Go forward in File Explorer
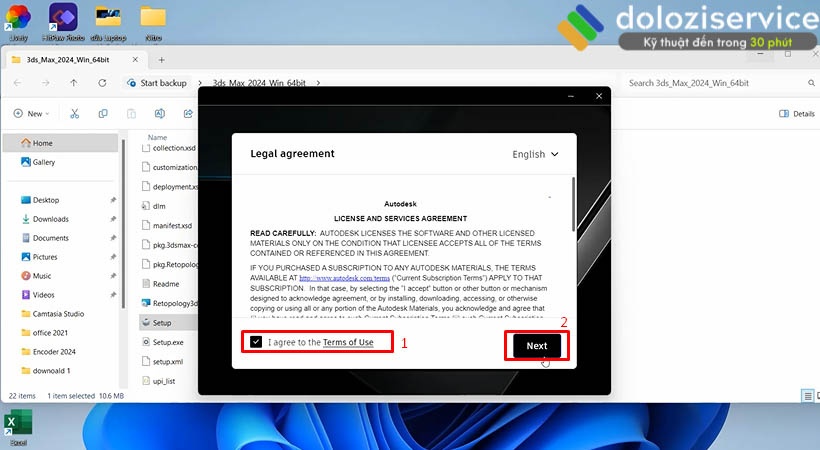This screenshot has width=820, height=450. [45, 83]
